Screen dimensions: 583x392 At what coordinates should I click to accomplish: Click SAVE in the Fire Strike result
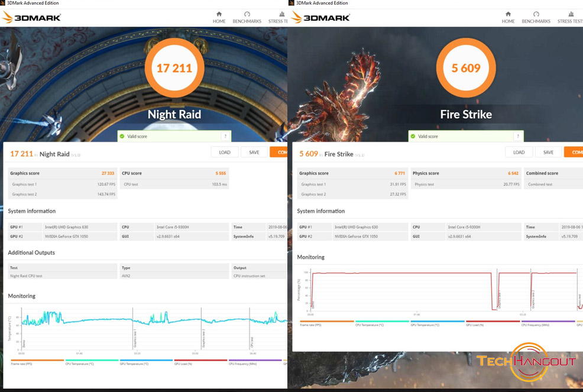point(549,152)
